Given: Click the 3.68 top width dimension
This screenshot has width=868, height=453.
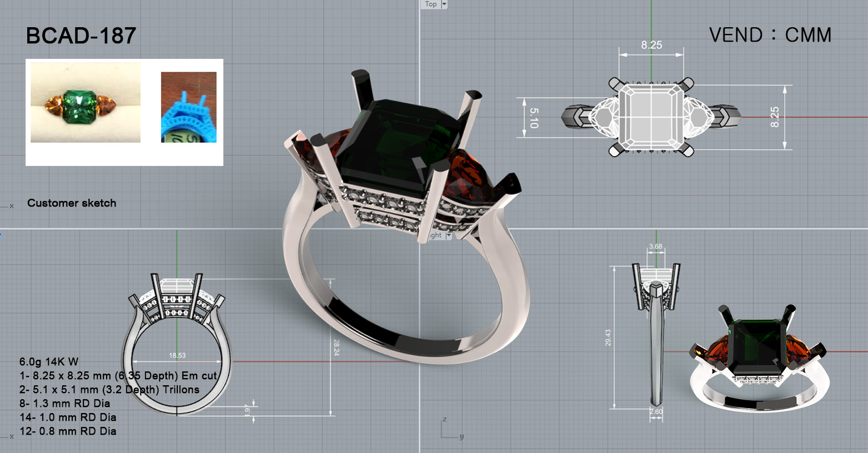Looking at the screenshot, I should pos(656,246).
